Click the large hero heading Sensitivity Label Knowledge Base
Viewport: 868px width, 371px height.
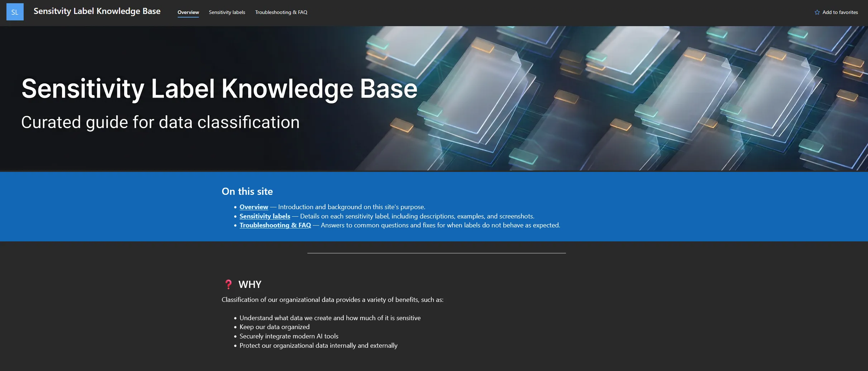pos(219,88)
